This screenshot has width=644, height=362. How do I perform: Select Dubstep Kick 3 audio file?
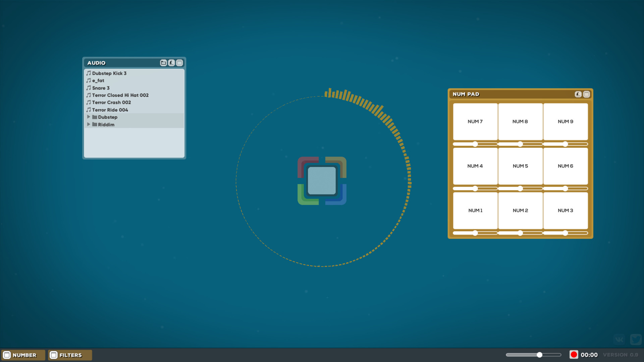110,73
